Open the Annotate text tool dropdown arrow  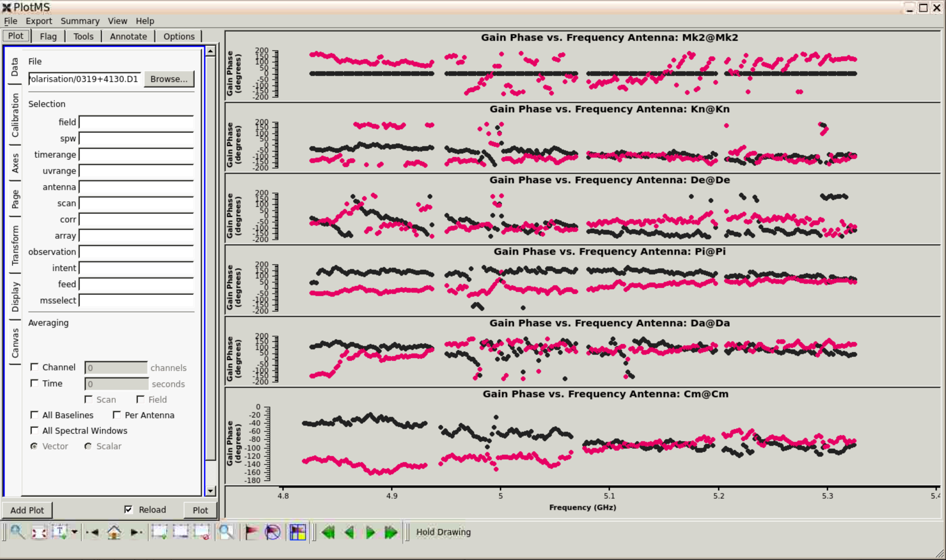point(74,532)
